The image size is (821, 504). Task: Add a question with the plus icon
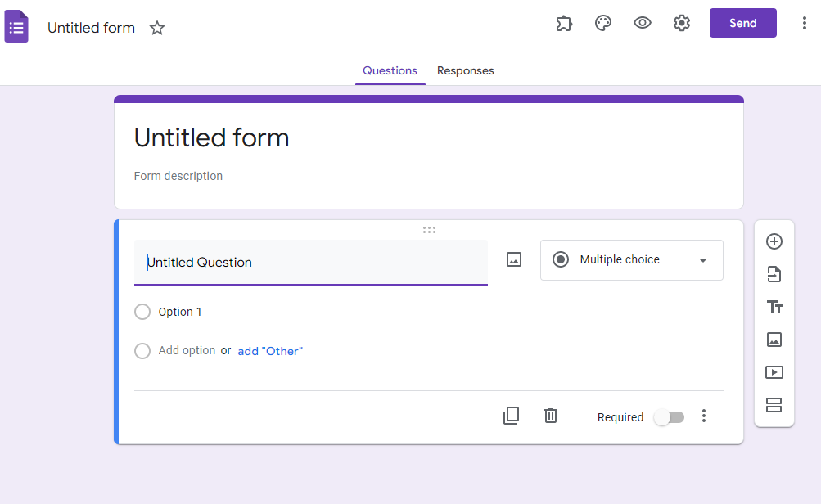pos(774,241)
